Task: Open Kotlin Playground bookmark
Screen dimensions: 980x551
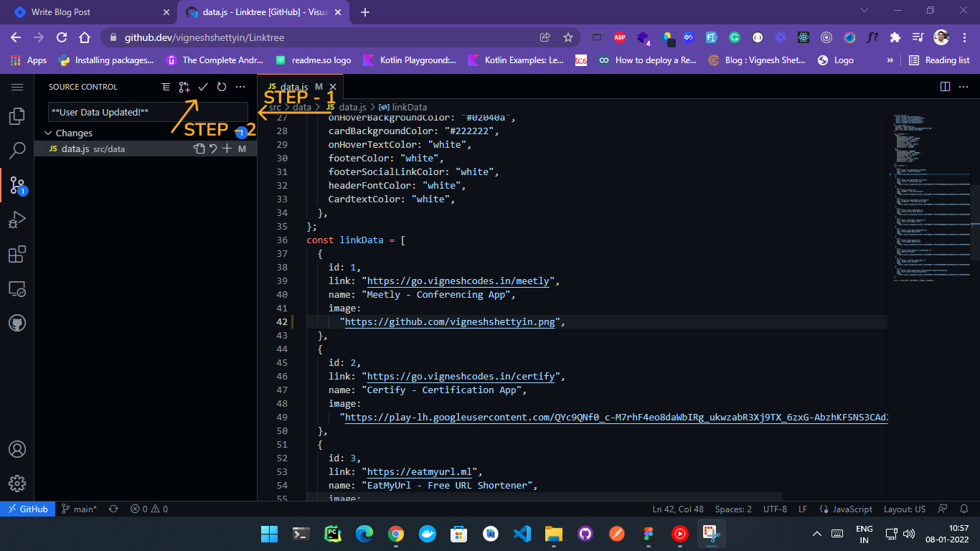Action: [x=409, y=60]
